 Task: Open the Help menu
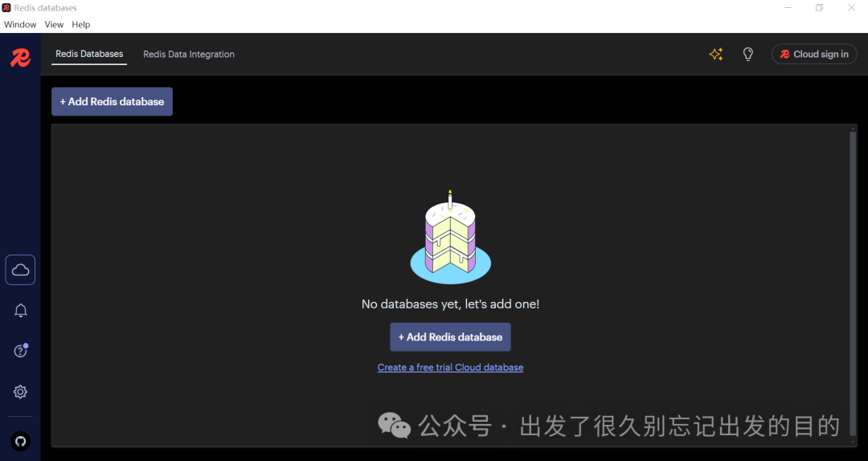[81, 24]
